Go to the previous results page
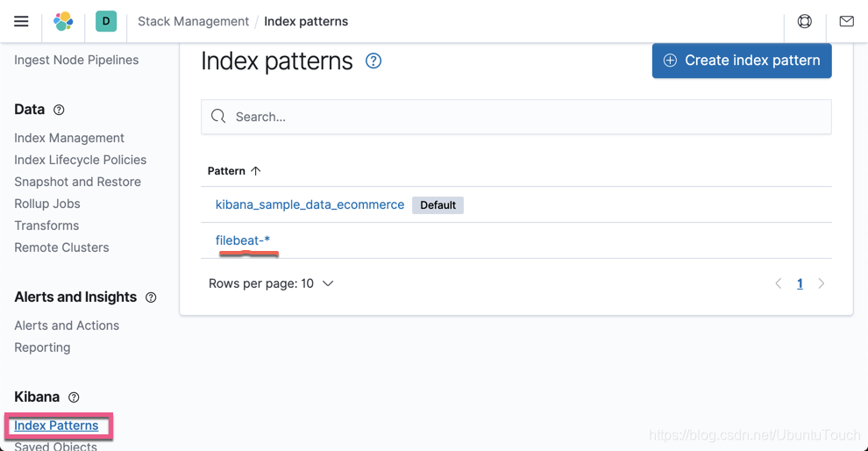 (x=778, y=283)
